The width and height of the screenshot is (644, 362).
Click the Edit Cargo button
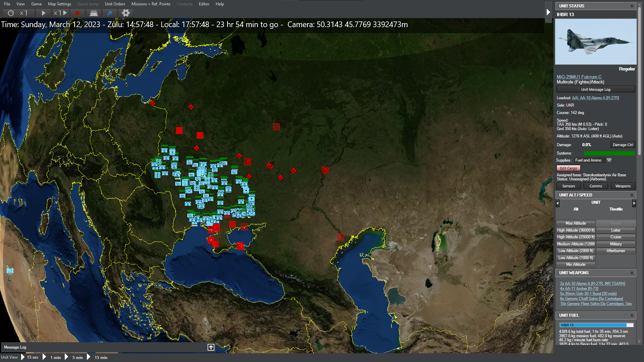coord(569,168)
